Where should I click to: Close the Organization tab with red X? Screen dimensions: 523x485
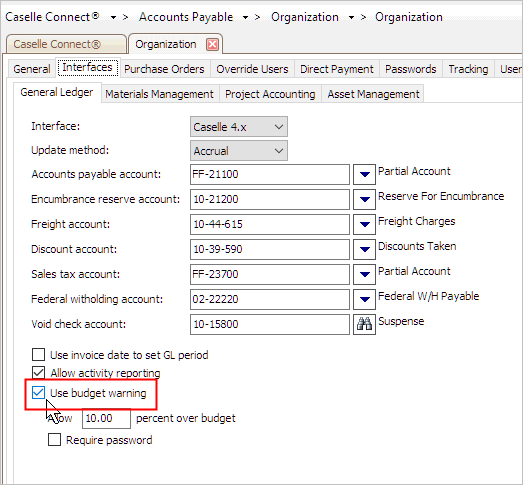pos(212,44)
